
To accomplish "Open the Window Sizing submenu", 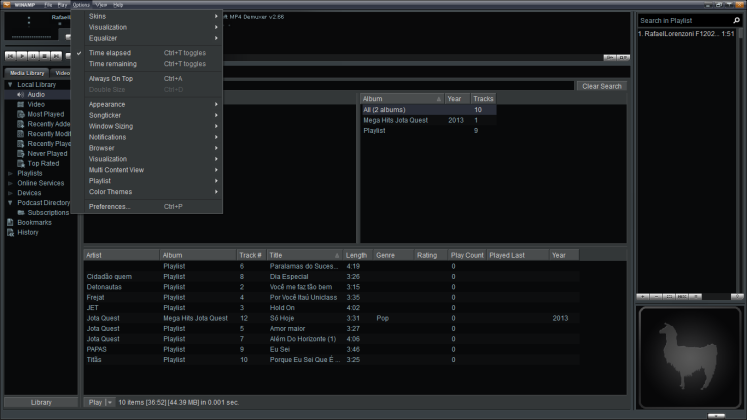I will 147,126.
